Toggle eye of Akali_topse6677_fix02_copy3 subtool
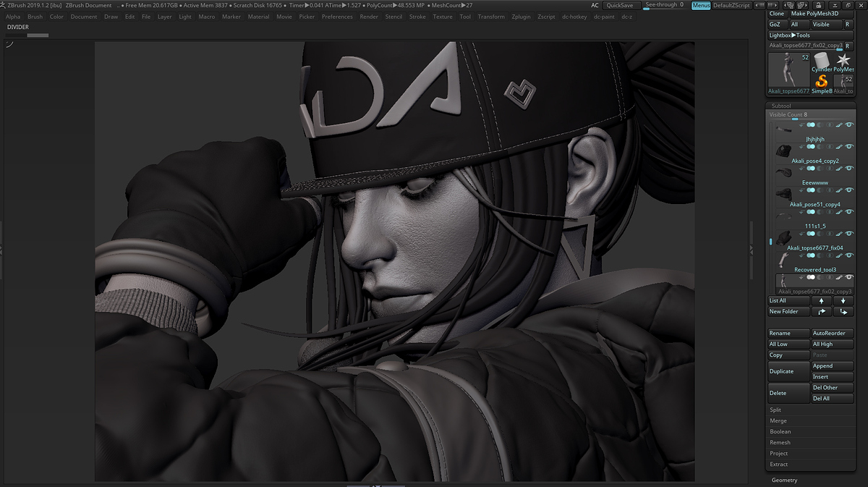 [849, 277]
